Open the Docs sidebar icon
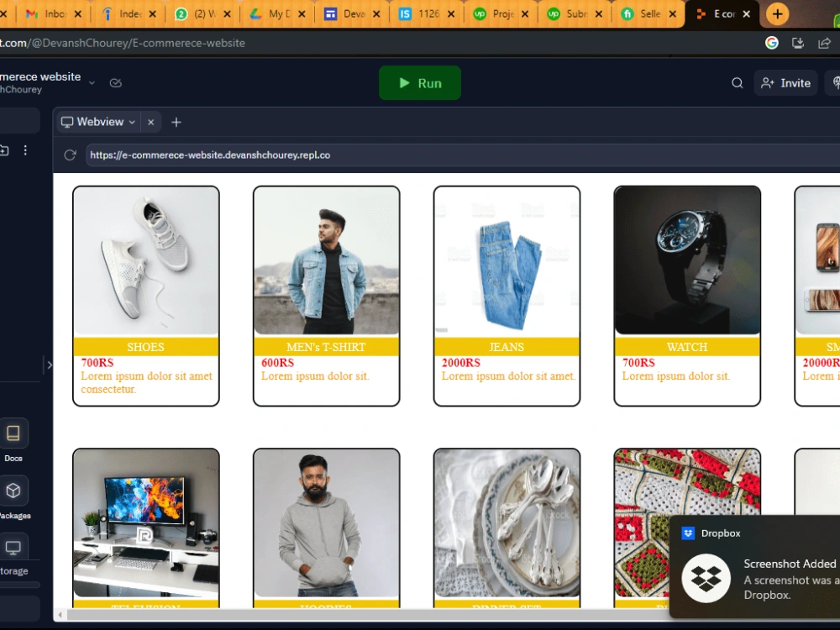This screenshot has width=840, height=630. 13,433
